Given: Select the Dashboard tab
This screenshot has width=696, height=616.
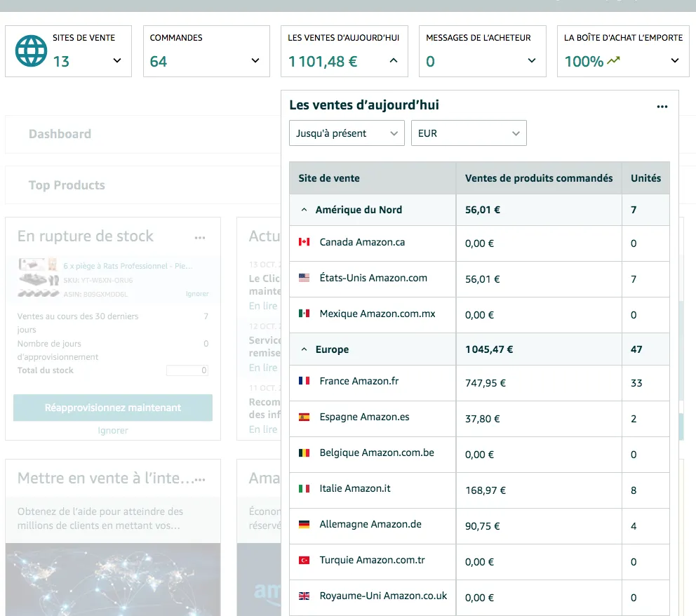Looking at the screenshot, I should click(60, 134).
